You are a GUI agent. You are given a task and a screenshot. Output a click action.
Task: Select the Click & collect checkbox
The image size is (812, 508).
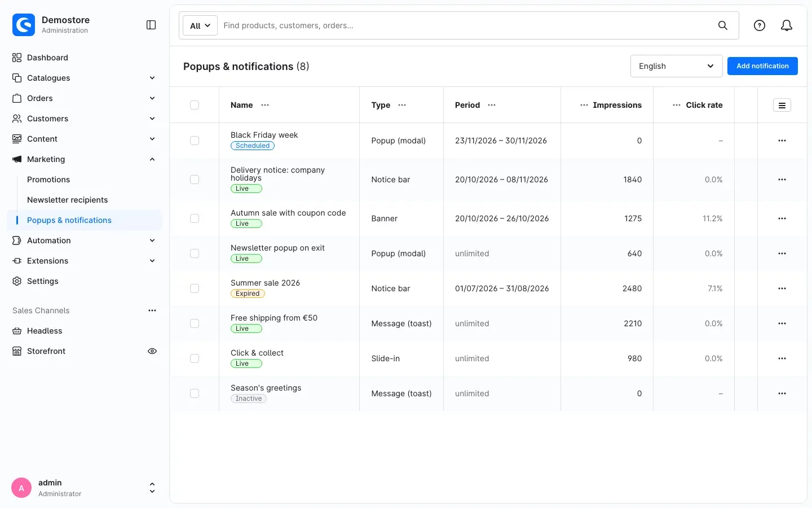195,358
